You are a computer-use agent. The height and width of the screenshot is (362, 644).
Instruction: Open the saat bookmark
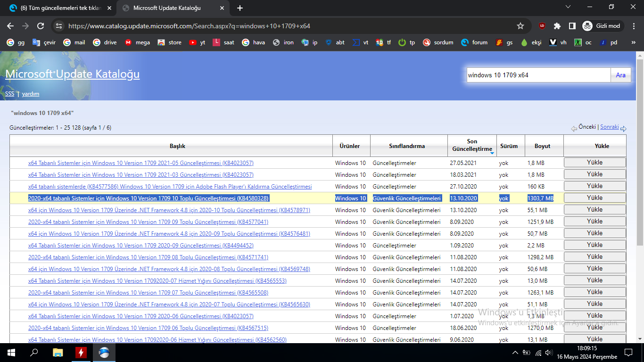coord(223,42)
